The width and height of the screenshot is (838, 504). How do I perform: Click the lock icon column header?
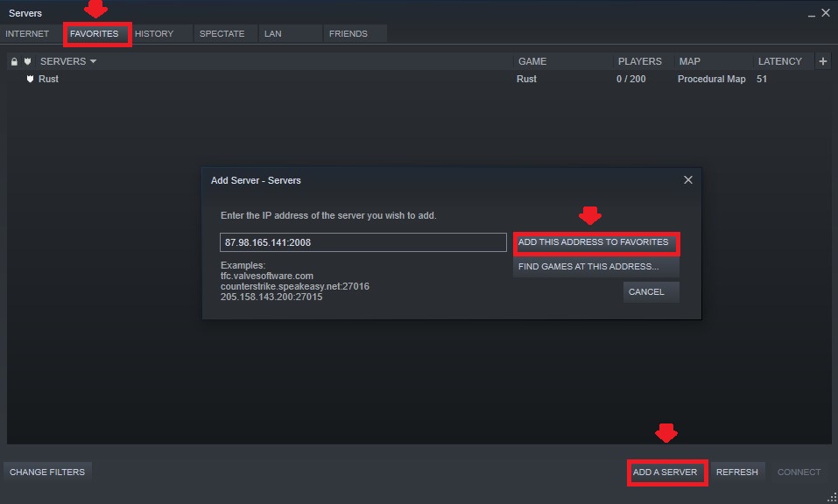[x=12, y=60]
